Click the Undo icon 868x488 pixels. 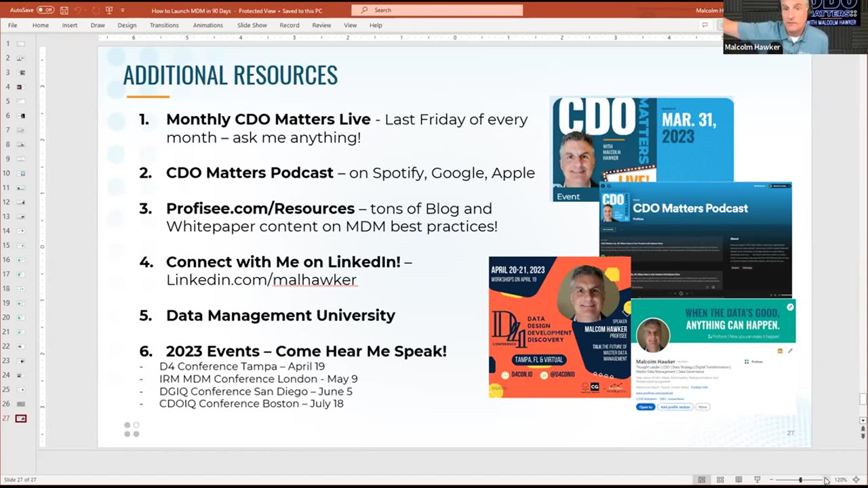(x=79, y=10)
